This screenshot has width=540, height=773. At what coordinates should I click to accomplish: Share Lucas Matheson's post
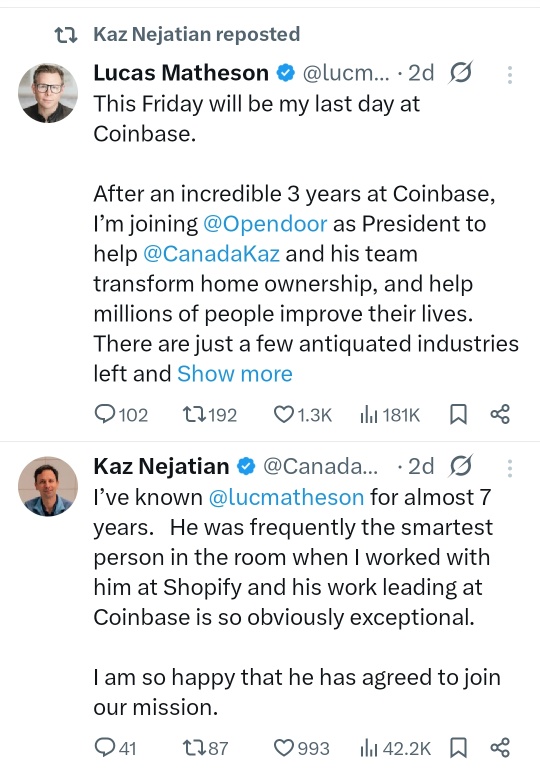[x=500, y=415]
